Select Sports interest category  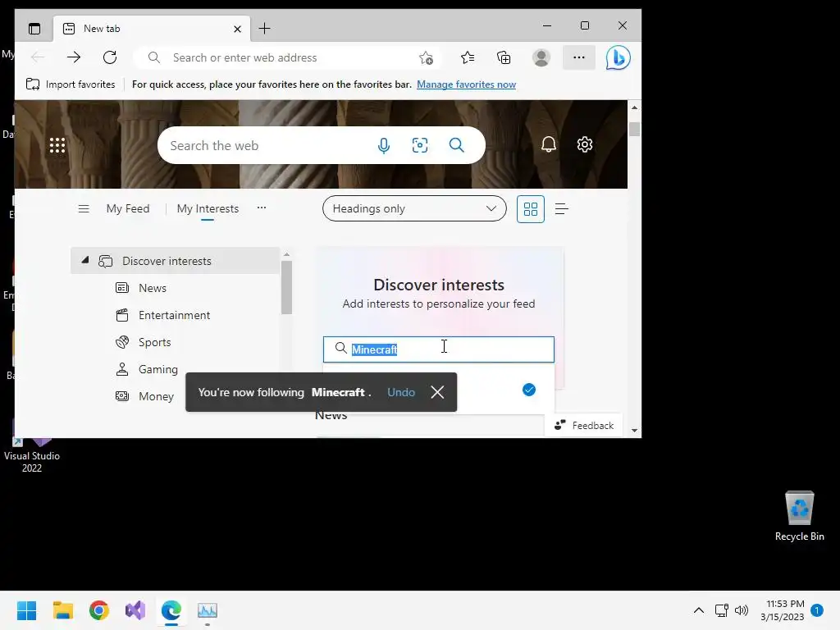[155, 342]
